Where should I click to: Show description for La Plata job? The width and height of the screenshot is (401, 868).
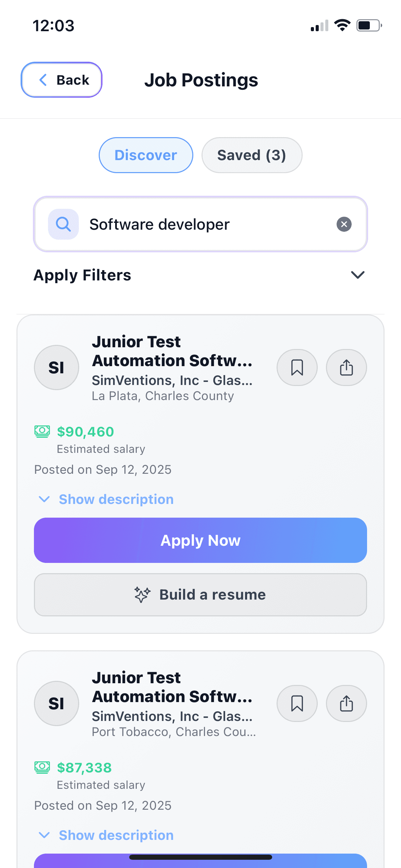[x=116, y=499]
